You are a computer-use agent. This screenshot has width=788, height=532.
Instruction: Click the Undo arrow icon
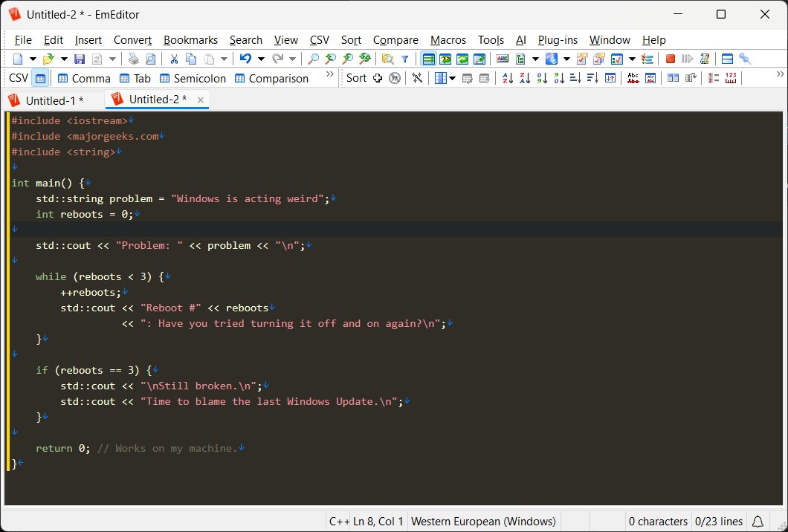point(245,59)
